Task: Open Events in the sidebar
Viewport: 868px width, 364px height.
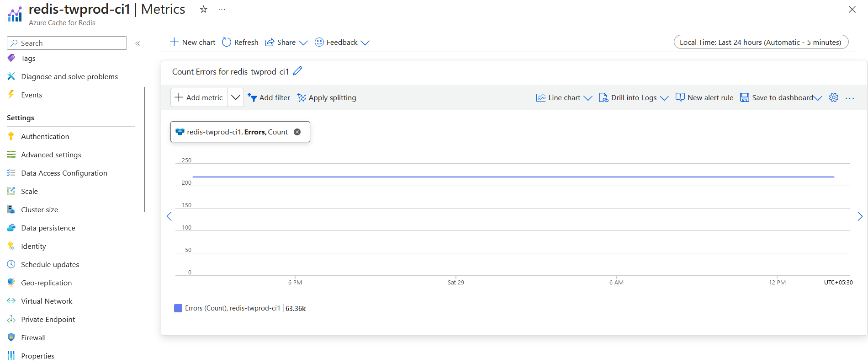Action: pyautogui.click(x=32, y=95)
